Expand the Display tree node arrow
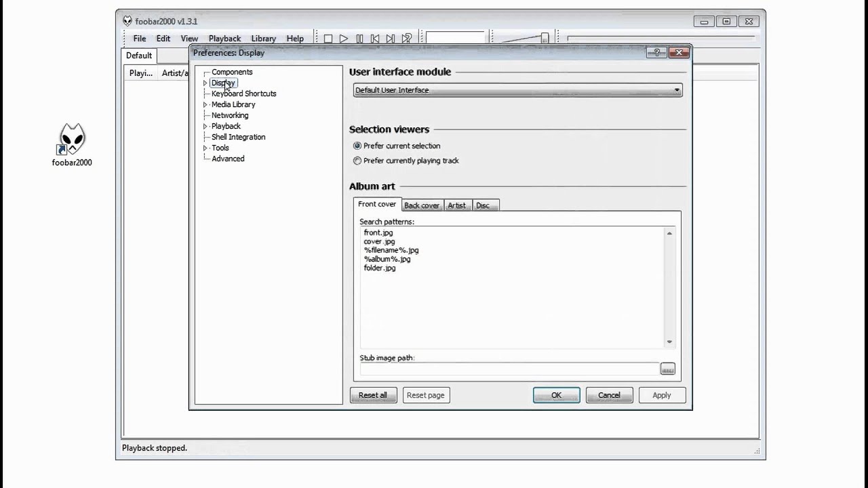868x488 pixels. (205, 83)
